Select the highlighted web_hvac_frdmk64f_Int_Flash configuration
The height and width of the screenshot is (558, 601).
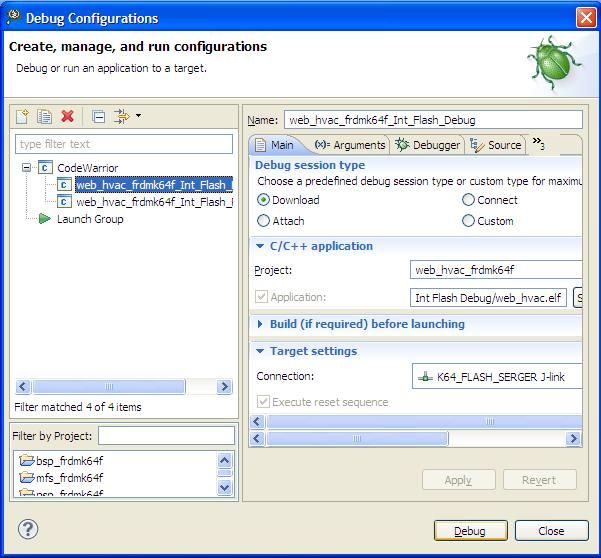[154, 185]
